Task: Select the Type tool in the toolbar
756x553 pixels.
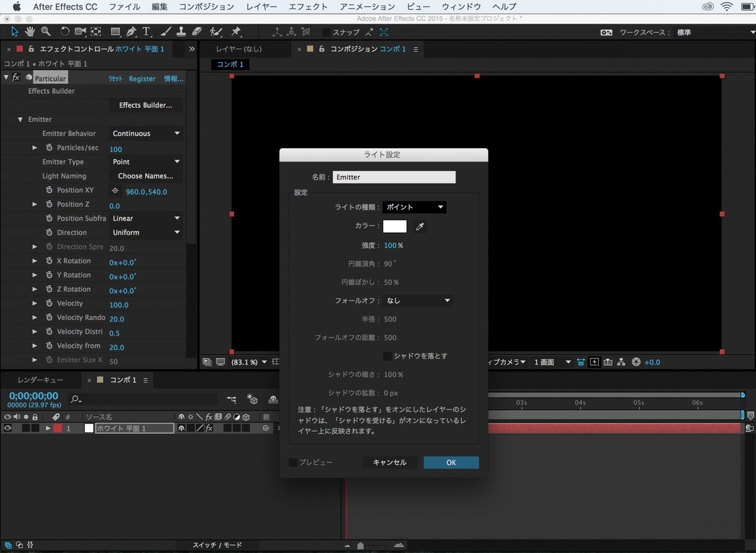Action: click(146, 32)
